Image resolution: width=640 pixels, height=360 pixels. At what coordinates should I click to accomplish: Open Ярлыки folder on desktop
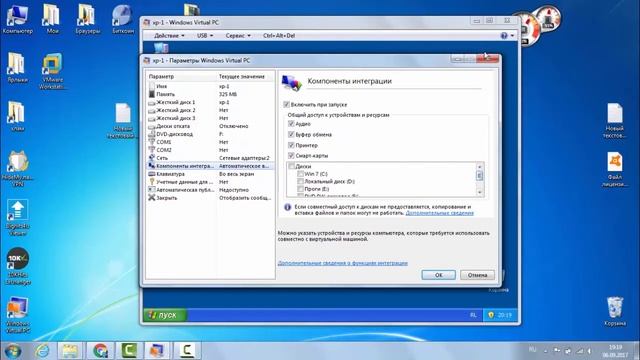click(x=17, y=68)
